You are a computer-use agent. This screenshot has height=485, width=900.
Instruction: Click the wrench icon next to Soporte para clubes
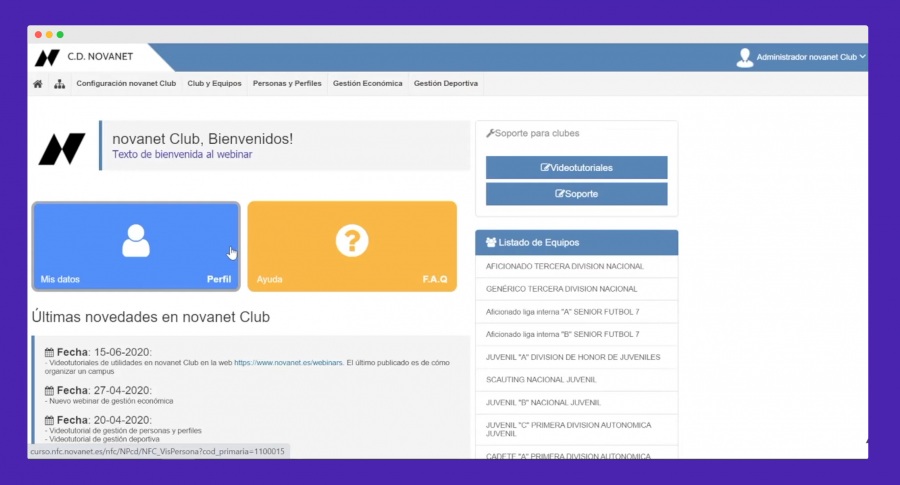[490, 133]
